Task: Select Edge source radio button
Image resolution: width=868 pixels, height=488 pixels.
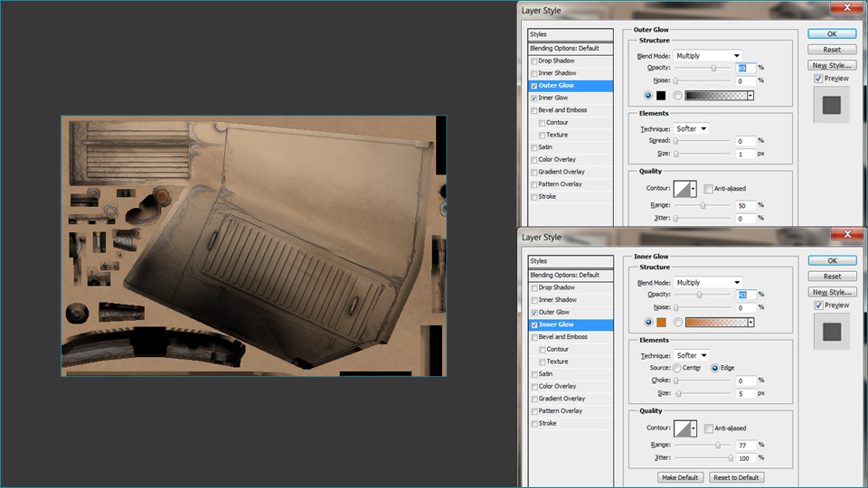Action: click(x=715, y=368)
